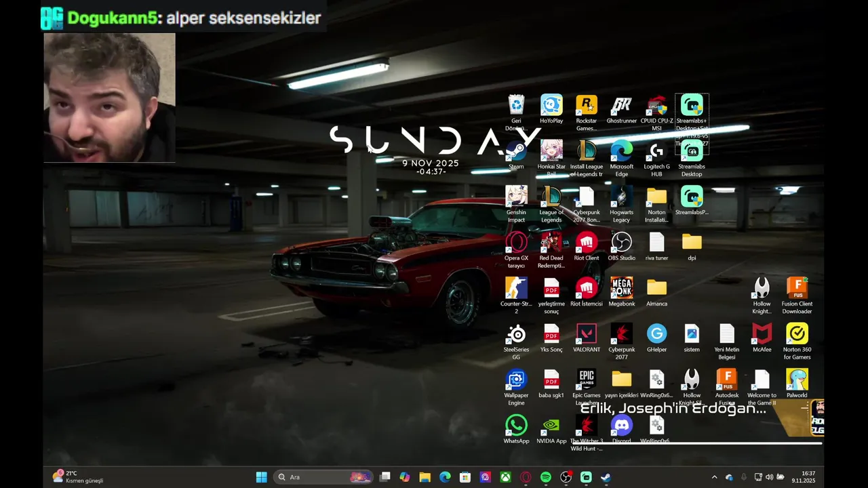The image size is (868, 488).
Task: Click the OneDrive tray icon
Action: [729, 477]
